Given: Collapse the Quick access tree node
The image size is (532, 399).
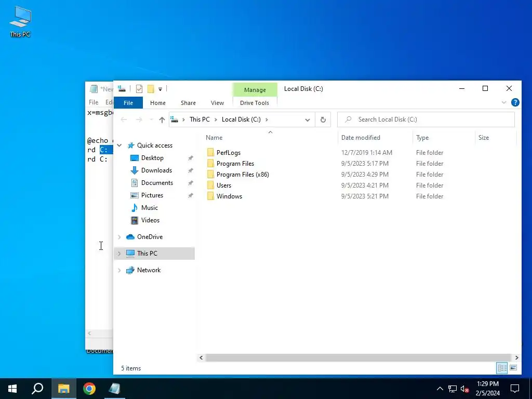Looking at the screenshot, I should [x=119, y=145].
